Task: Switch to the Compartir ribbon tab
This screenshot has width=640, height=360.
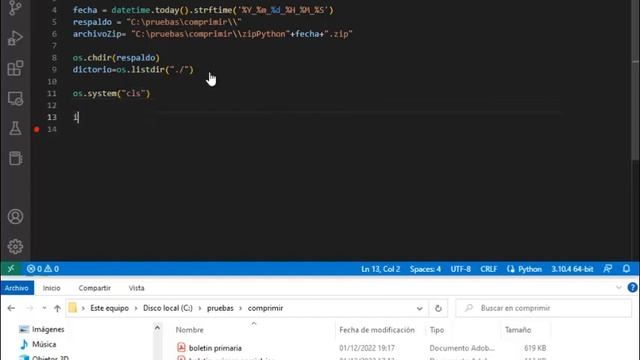Action: click(x=95, y=288)
